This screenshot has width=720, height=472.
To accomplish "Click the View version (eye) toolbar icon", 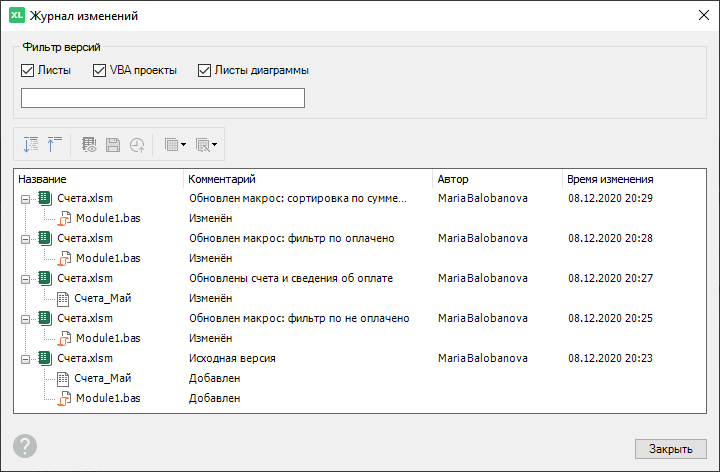I will pyautogui.click(x=89, y=144).
